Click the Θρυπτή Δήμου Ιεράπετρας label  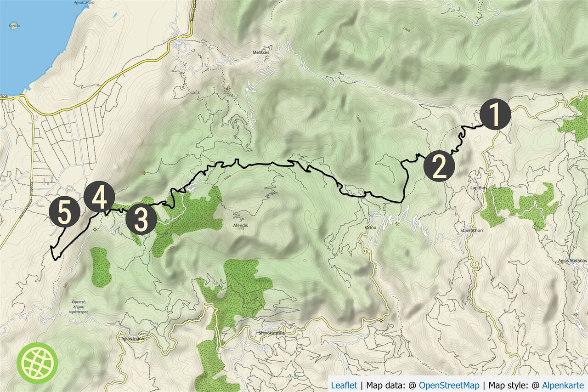point(80,307)
